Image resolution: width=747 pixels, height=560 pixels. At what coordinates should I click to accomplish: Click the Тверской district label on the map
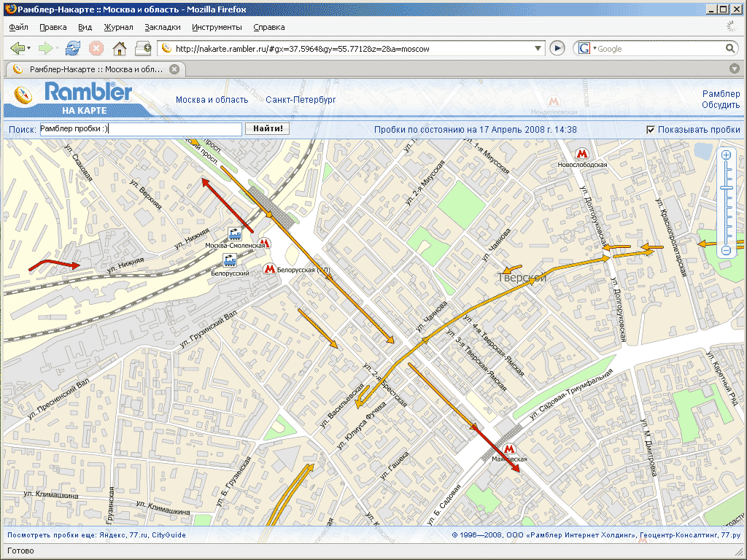pyautogui.click(x=522, y=277)
